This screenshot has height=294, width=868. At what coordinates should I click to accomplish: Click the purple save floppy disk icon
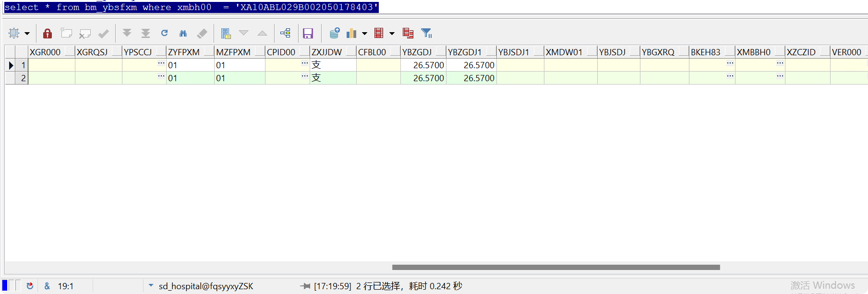[308, 33]
